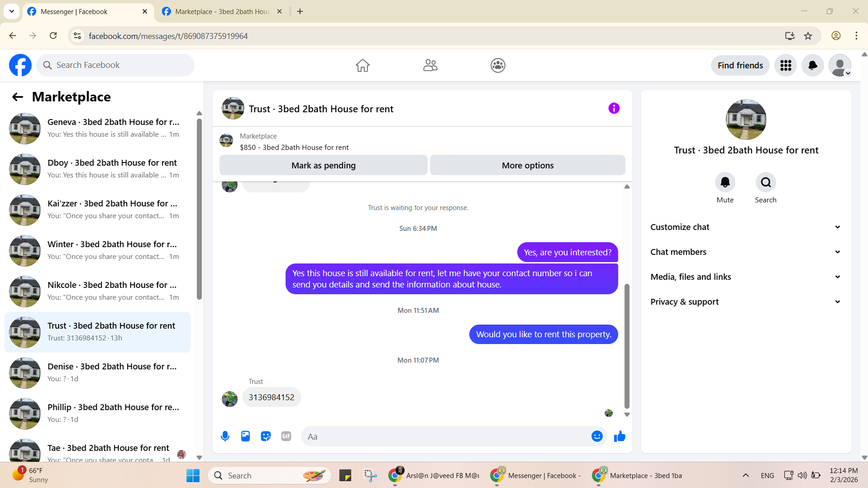Reload the page with browser refresh icon
868x488 pixels.
pos(53,36)
